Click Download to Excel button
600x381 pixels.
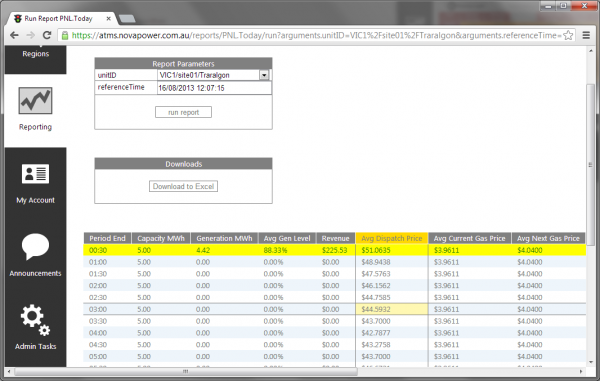(183, 186)
